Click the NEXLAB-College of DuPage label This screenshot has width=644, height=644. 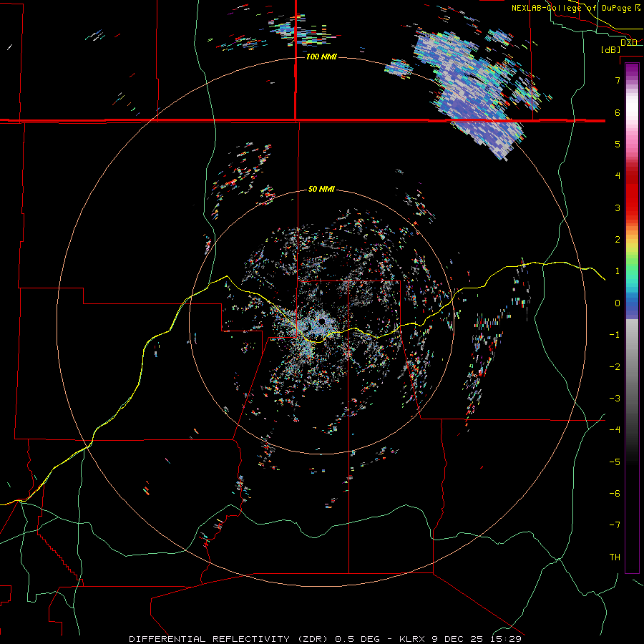tap(572, 8)
